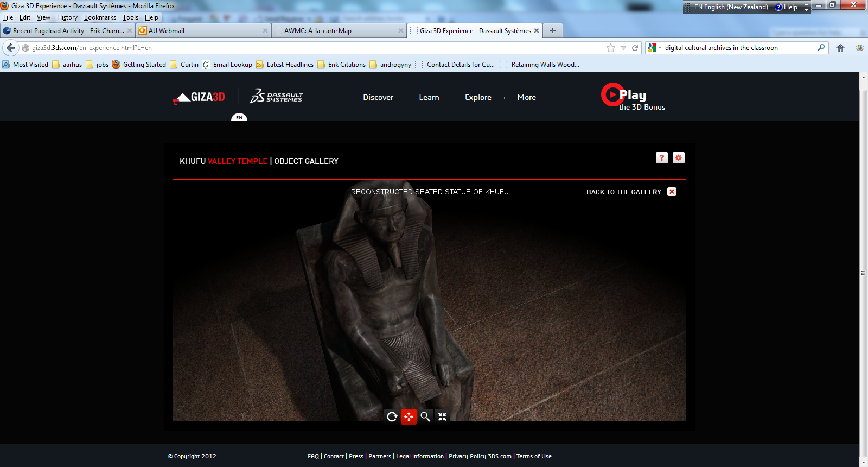The width and height of the screenshot is (868, 467).
Task: Open the Legal Information footer link
Action: [x=420, y=456]
